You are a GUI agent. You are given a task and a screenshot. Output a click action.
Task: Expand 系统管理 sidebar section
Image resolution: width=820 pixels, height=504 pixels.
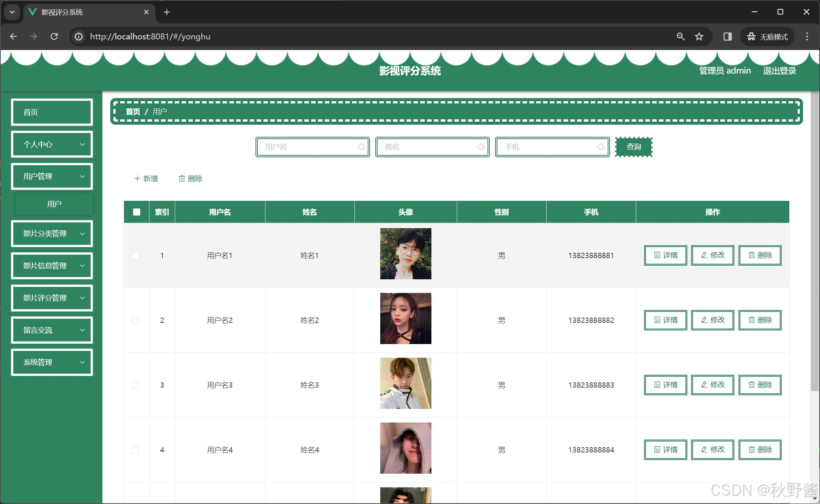point(52,362)
